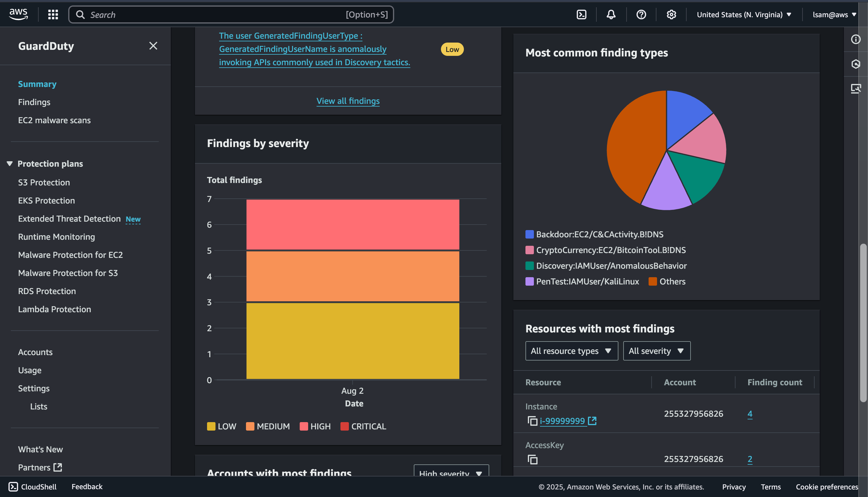Open the CloudShell terminal icon in top bar
The height and width of the screenshot is (497, 868).
(x=582, y=14)
